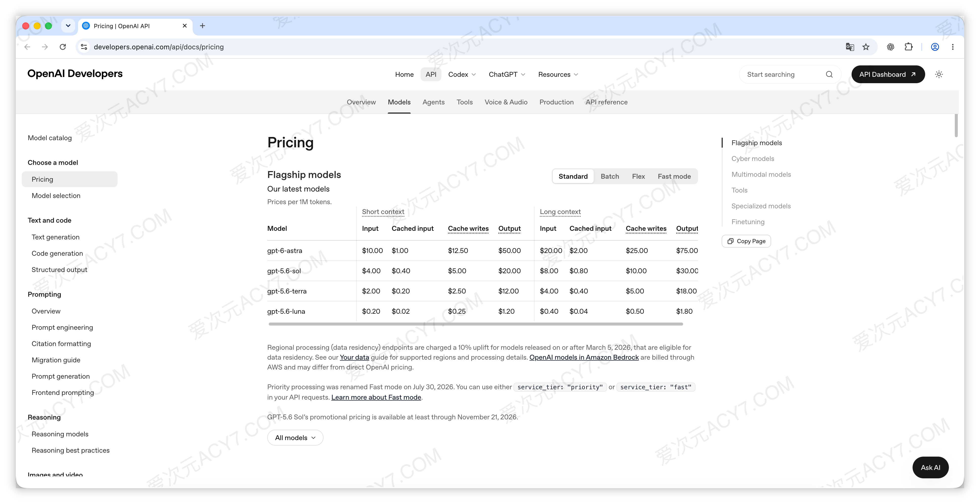The height and width of the screenshot is (504, 980).
Task: Open the Overview docs tab
Action: point(361,102)
